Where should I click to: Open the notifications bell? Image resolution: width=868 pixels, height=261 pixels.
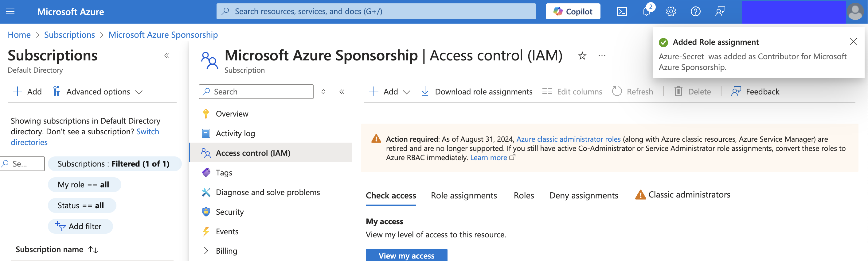tap(646, 11)
